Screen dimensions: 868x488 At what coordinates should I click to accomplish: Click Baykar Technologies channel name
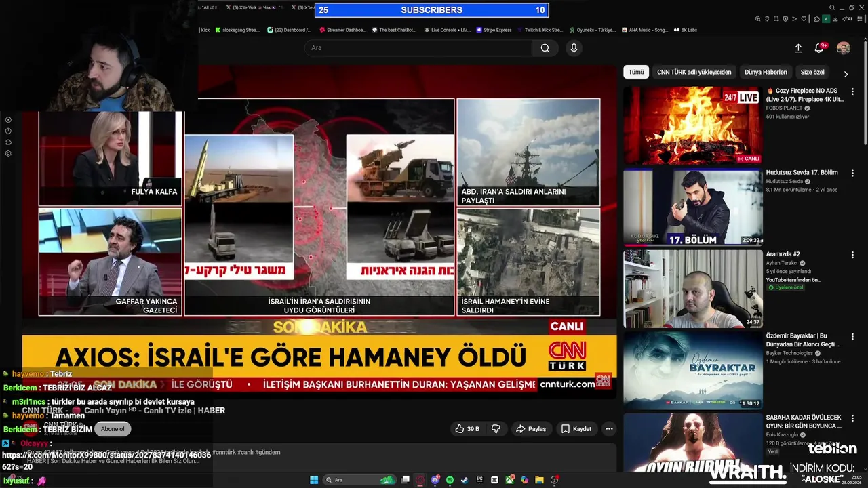[789, 353]
